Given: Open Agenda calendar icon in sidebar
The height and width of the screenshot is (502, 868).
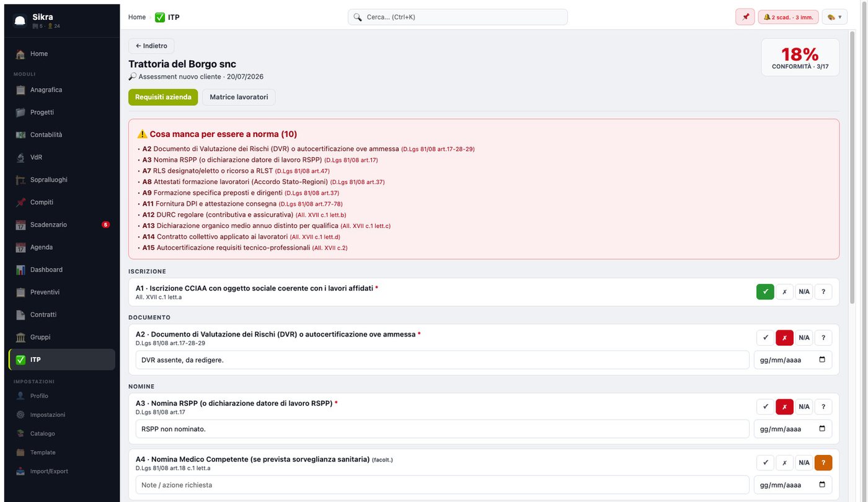Looking at the screenshot, I should [20, 247].
